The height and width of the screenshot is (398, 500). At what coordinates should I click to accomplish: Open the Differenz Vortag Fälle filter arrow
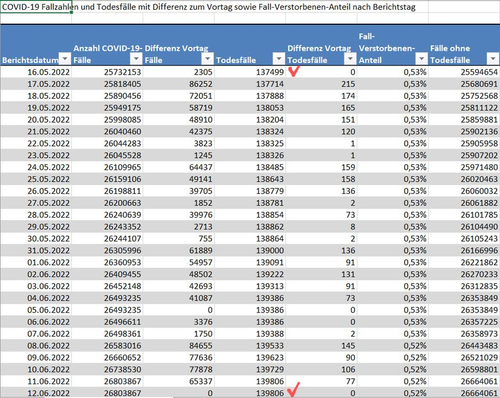tap(207, 59)
